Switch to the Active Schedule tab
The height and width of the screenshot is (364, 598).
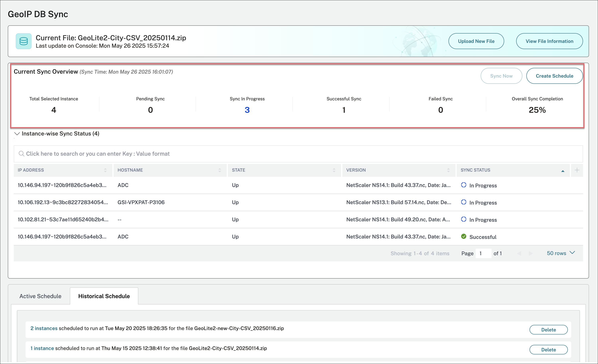tap(40, 296)
